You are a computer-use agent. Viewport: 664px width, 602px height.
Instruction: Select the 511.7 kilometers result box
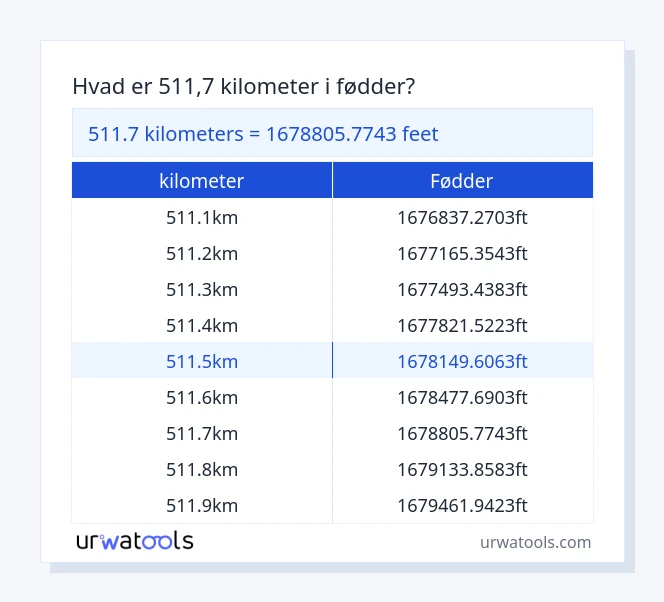pyautogui.click(x=332, y=134)
